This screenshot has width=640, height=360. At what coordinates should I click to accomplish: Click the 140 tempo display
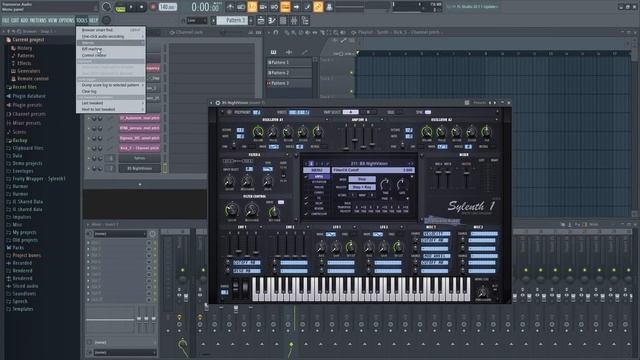coord(167,7)
